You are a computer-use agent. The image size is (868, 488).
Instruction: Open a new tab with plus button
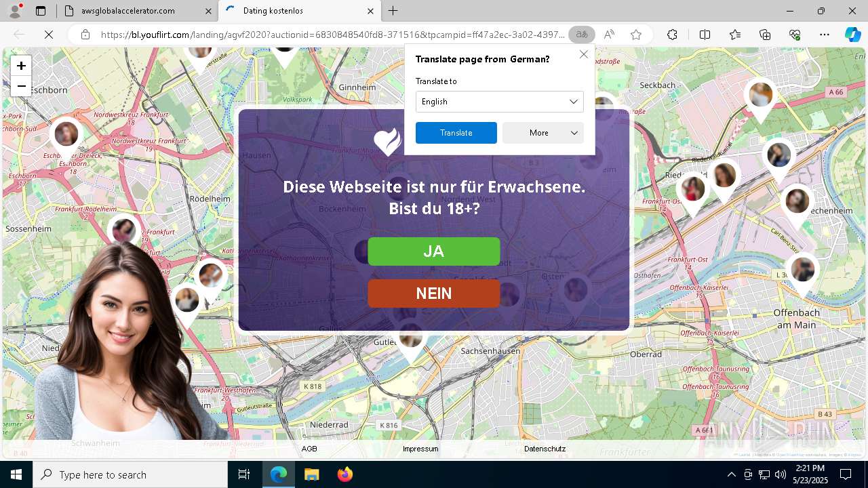click(393, 11)
